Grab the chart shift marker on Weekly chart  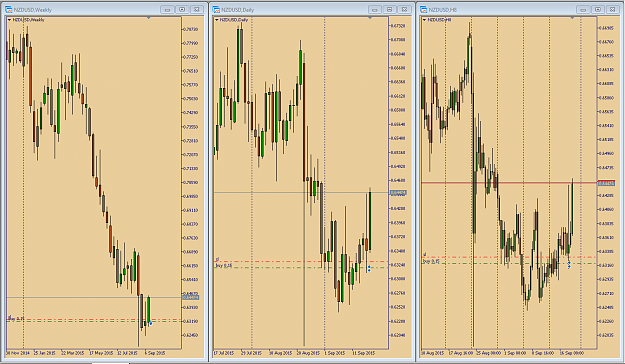click(149, 18)
